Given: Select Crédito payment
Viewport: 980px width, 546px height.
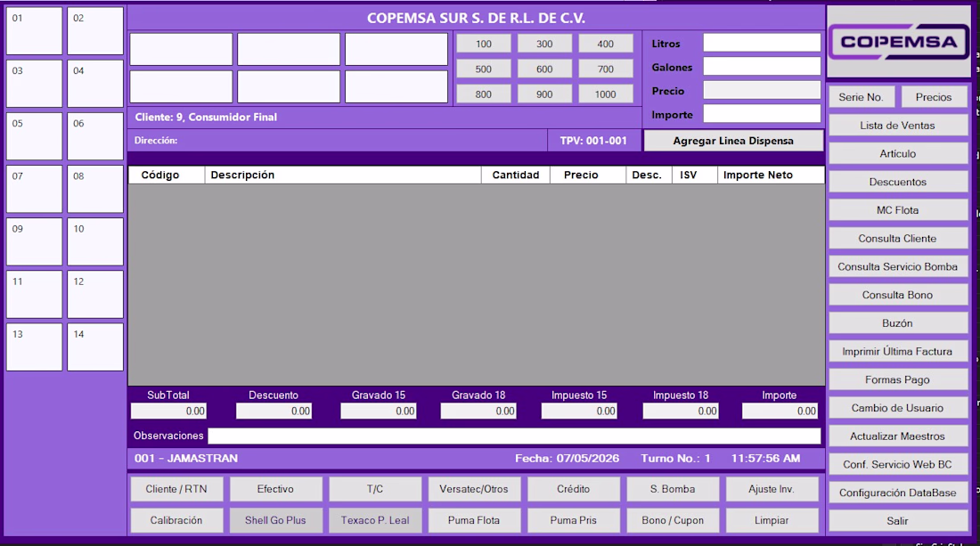Looking at the screenshot, I should (x=573, y=489).
